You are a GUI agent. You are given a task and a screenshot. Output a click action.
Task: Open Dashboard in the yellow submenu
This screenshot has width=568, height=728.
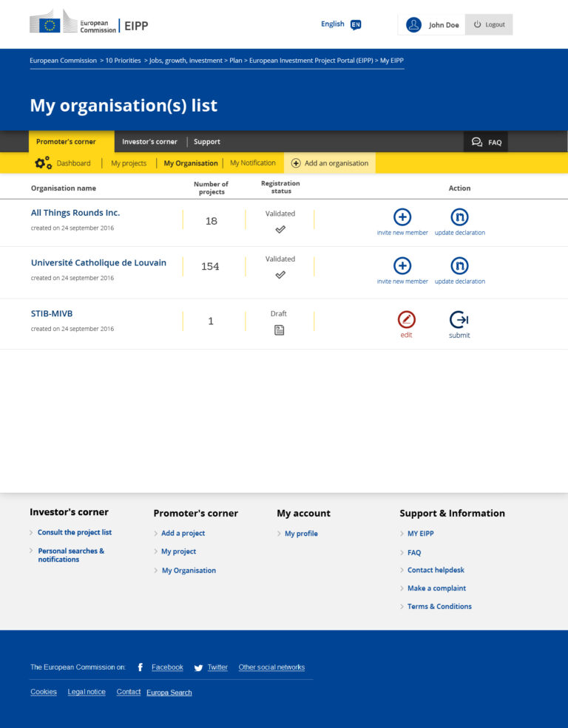[x=73, y=163]
